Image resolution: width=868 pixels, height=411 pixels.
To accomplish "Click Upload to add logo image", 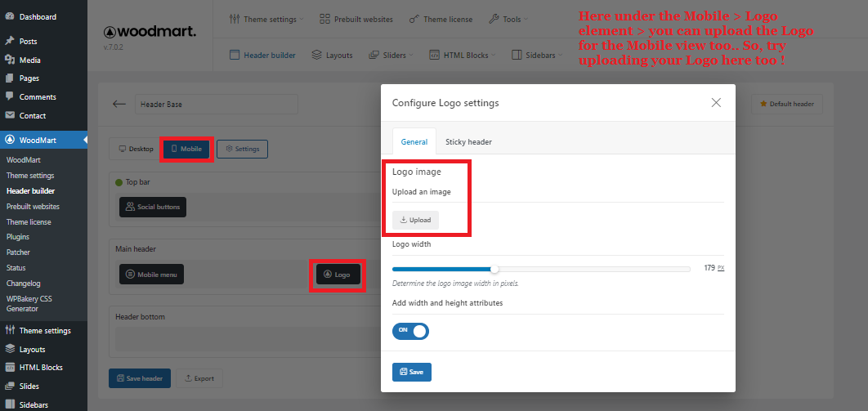I will pyautogui.click(x=416, y=220).
